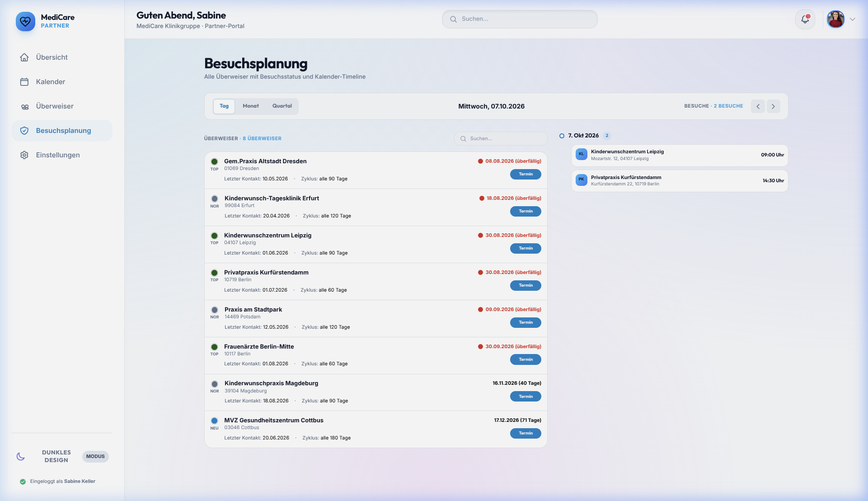Click Termin for Kinderwunschpraxis Magdeburg

click(525, 397)
